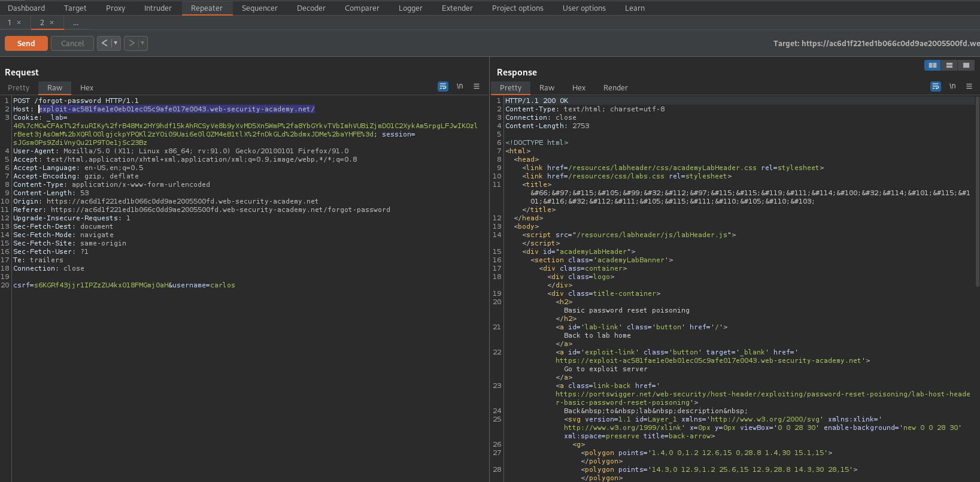The image size is (980, 482).
Task: Click the Origin header line
Action: [x=166, y=201]
